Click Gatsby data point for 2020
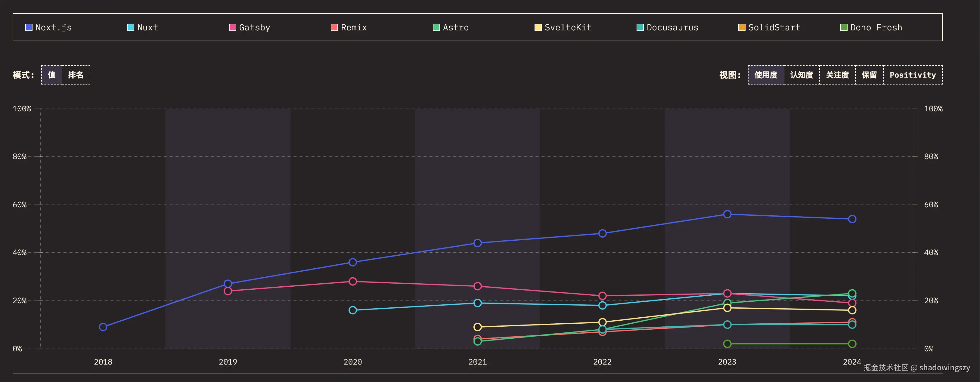The image size is (980, 382). tap(353, 281)
